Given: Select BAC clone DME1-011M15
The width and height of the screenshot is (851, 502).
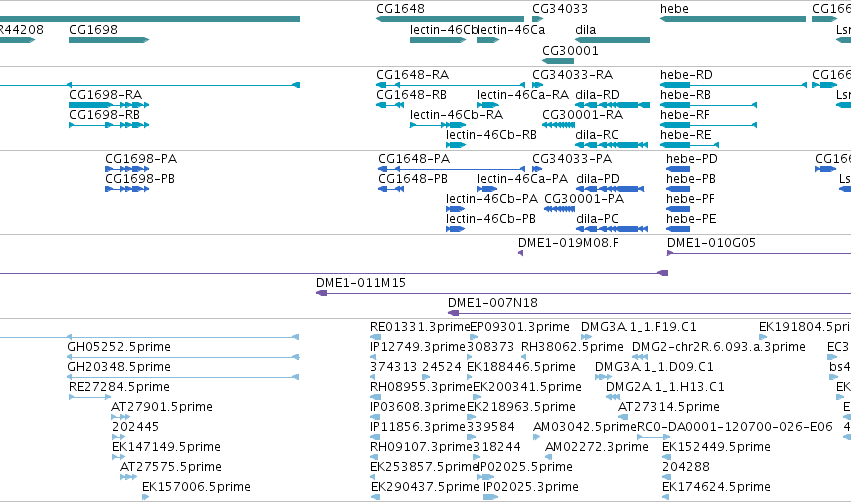Looking at the screenshot, I should 360,283.
